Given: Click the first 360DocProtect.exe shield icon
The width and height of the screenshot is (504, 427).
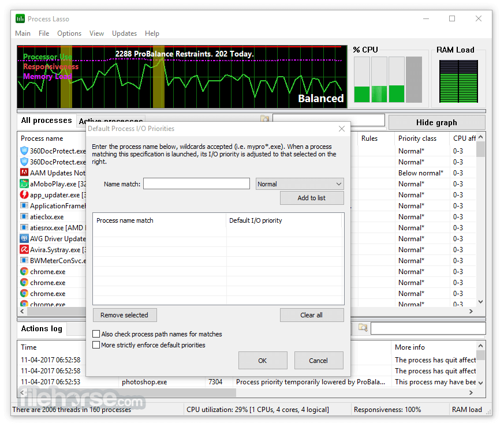Looking at the screenshot, I should 24,151.
